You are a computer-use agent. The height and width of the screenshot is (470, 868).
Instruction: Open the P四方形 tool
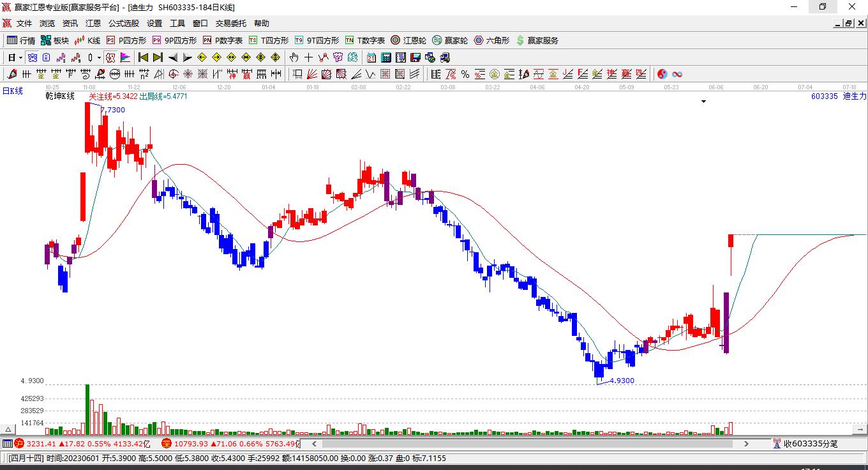click(x=126, y=40)
